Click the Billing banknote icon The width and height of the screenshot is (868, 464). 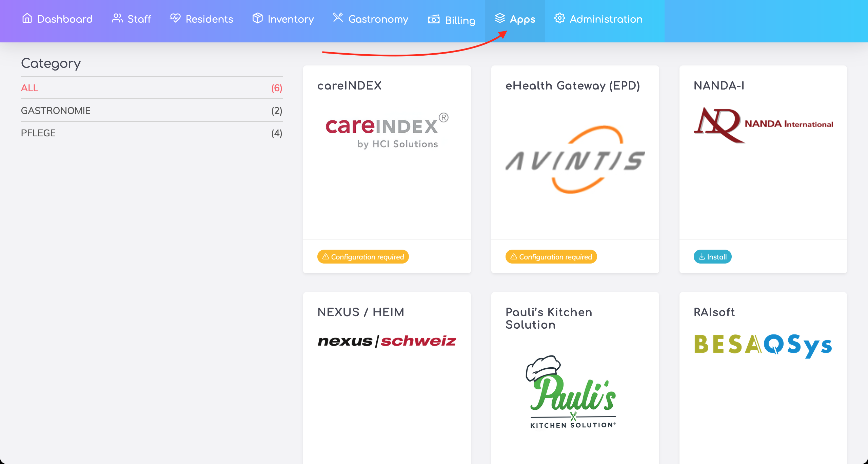pos(433,20)
